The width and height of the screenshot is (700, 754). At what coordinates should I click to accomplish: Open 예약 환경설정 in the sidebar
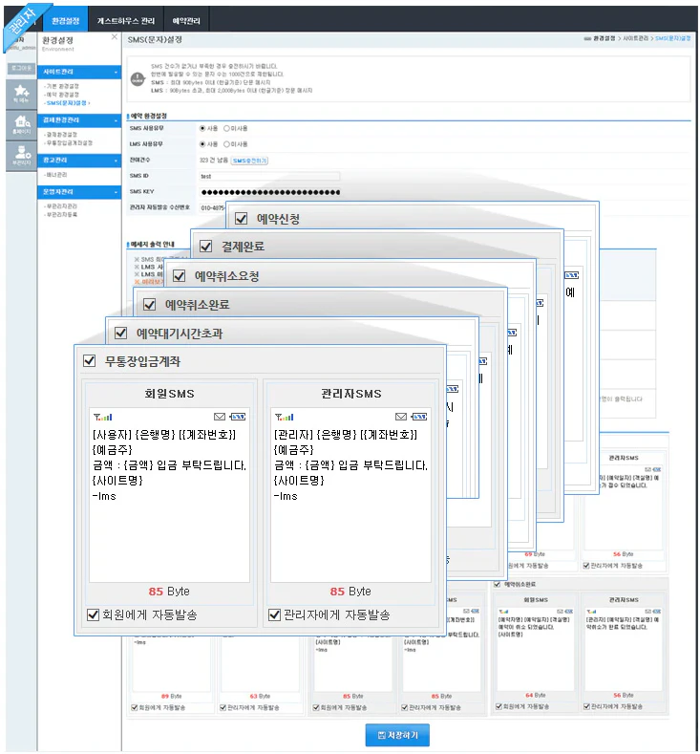click(62, 95)
